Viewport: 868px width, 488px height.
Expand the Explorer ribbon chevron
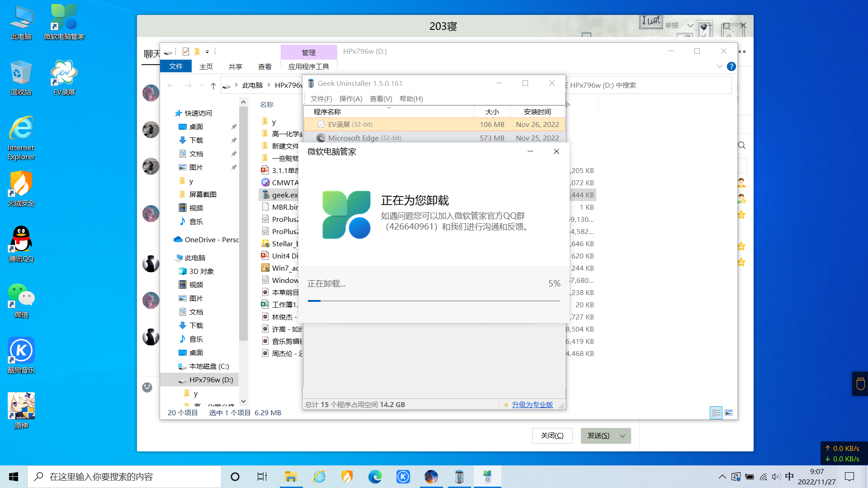tap(719, 66)
